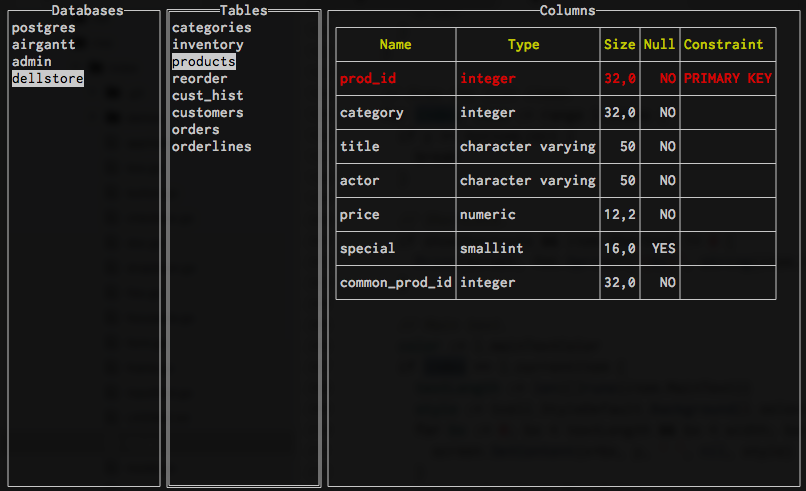Click the highlighted dellstore database
Viewport: 806px width, 491px height.
pyautogui.click(x=47, y=78)
